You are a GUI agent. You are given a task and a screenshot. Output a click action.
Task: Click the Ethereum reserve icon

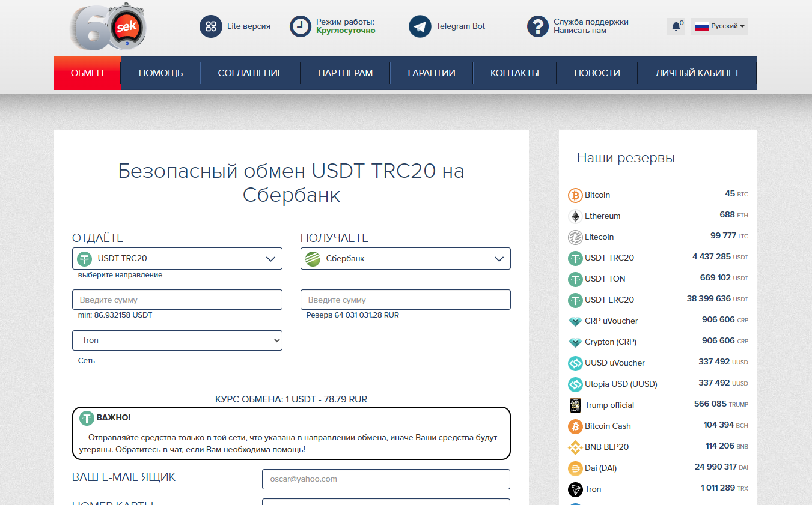tap(575, 216)
